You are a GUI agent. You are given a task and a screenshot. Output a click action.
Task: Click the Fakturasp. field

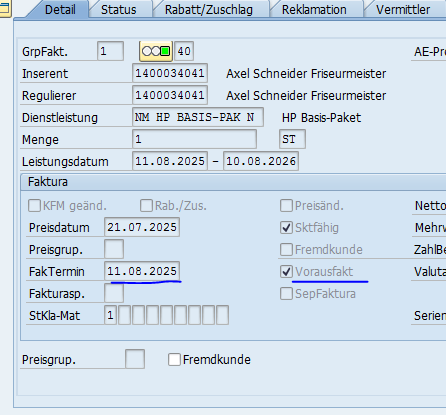114,293
